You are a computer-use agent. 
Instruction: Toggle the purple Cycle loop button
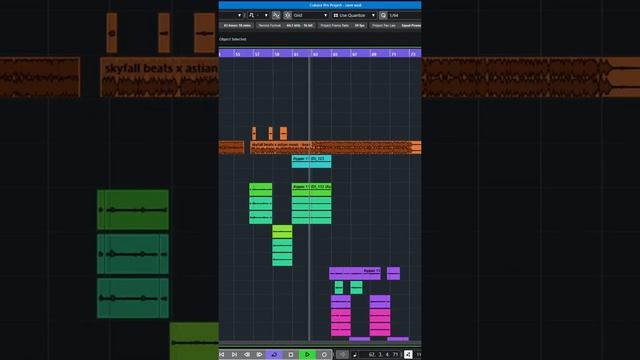[x=274, y=355]
